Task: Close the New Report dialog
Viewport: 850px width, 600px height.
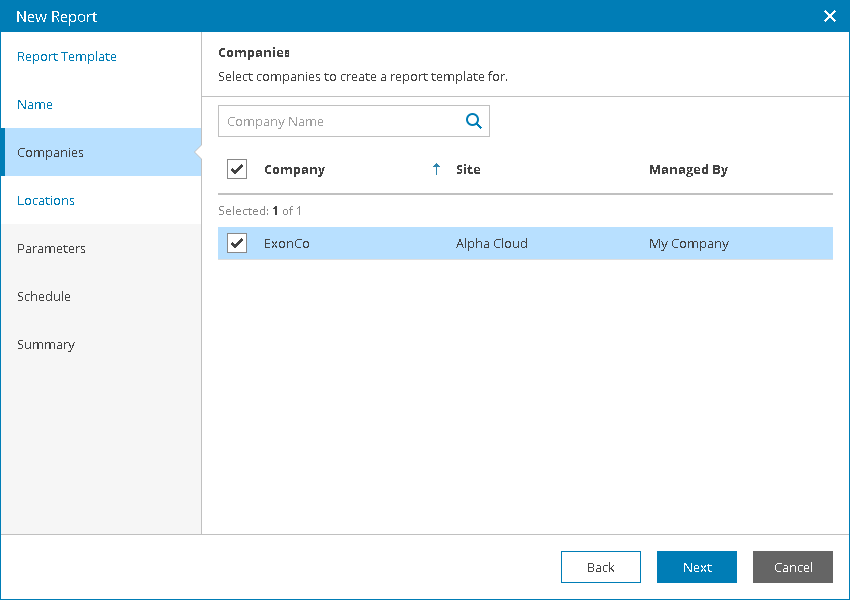Action: 829,16
